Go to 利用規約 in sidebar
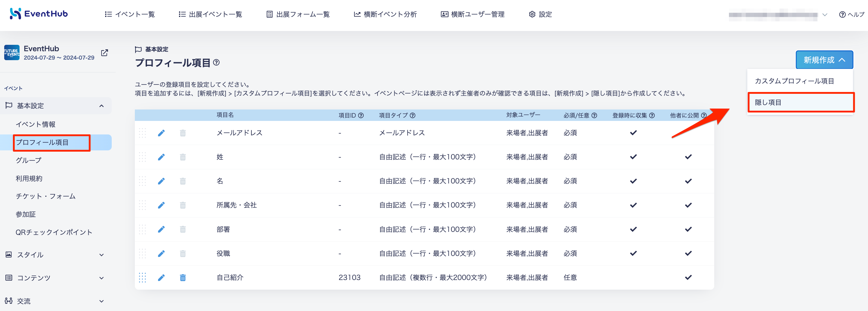This screenshot has width=868, height=311. tap(29, 178)
